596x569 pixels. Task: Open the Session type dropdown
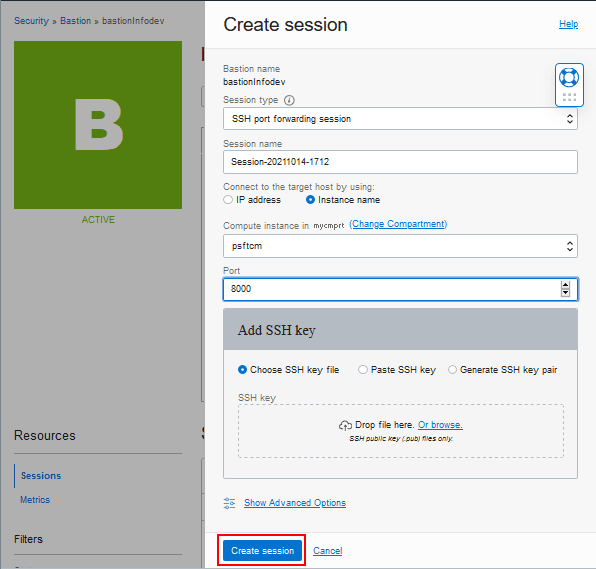tap(400, 119)
